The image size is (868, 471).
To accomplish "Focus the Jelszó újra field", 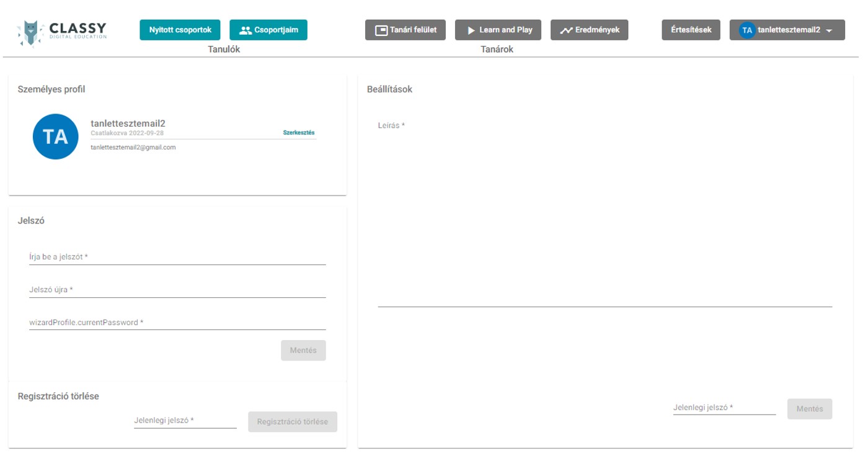I will [x=177, y=290].
